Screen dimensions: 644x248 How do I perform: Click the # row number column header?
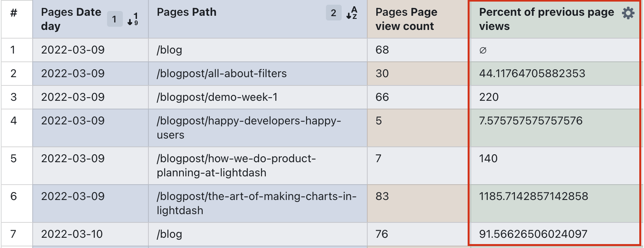pos(14,13)
